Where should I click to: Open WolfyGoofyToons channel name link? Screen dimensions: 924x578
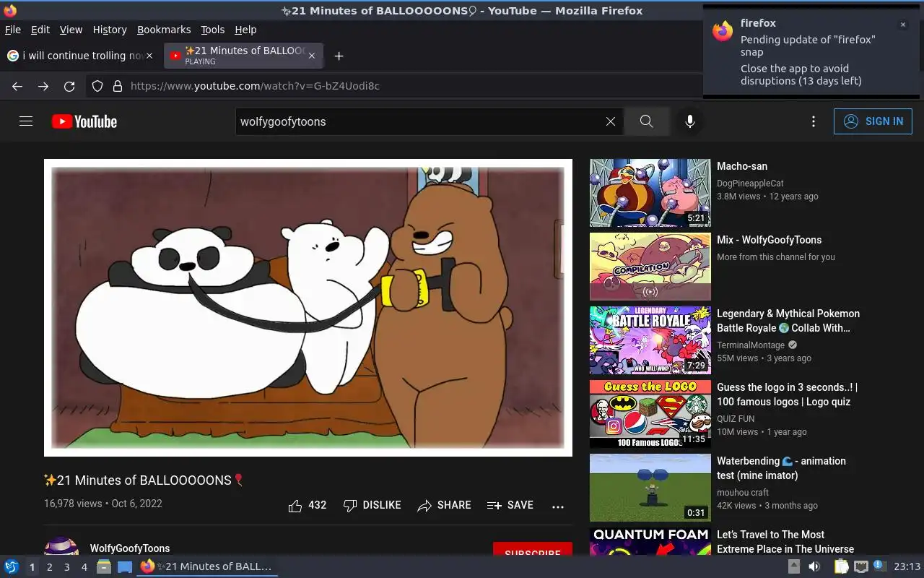[130, 548]
